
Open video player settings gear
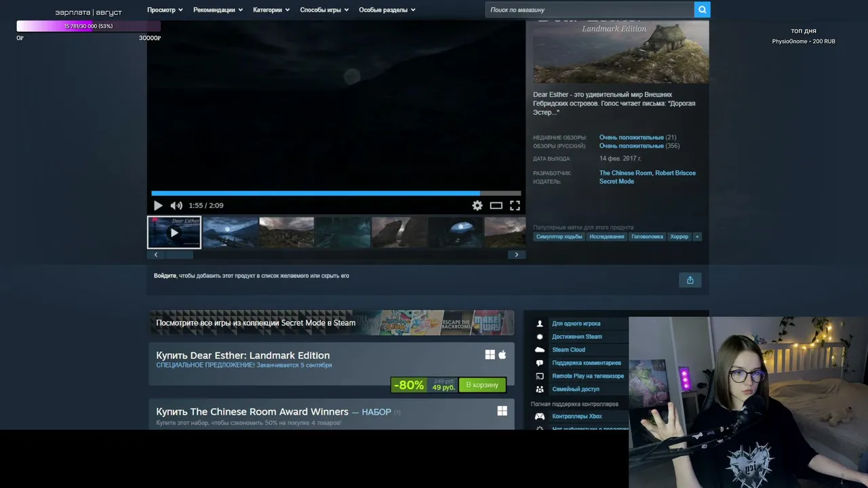(x=477, y=205)
